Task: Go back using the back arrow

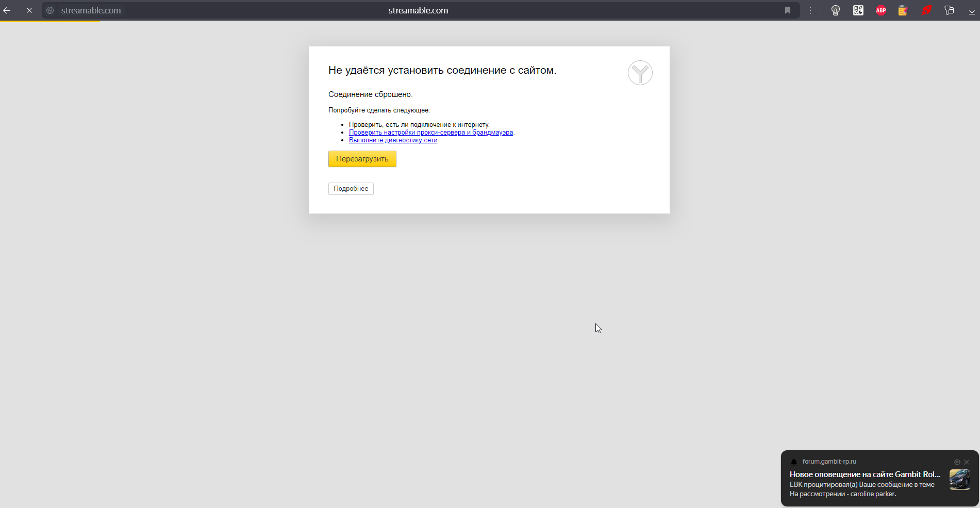Action: (x=7, y=10)
